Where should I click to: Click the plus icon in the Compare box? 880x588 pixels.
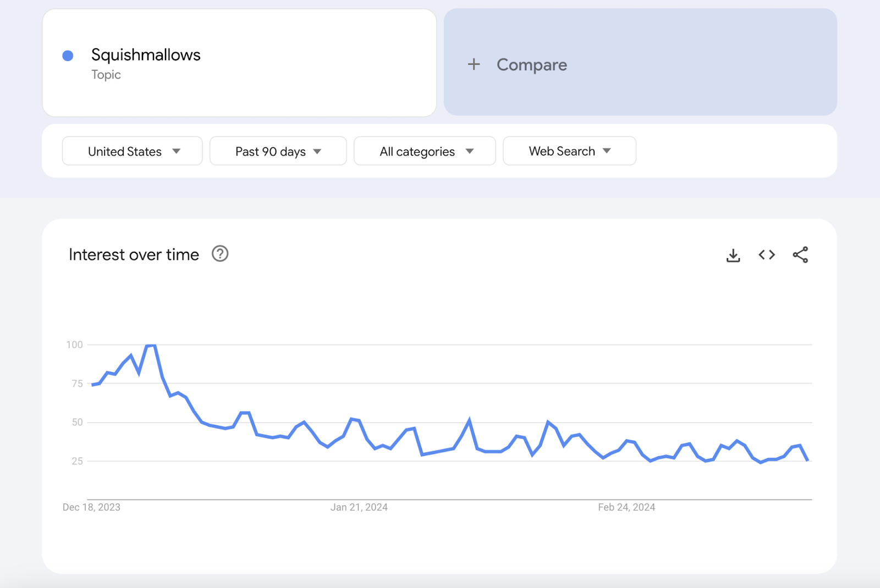474,64
